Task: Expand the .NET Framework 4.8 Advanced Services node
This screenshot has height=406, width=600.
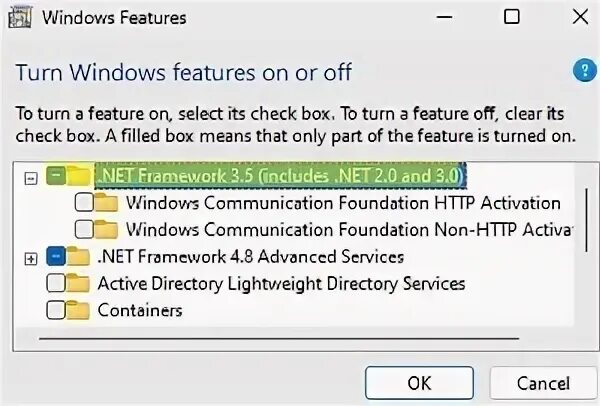Action: (30, 258)
